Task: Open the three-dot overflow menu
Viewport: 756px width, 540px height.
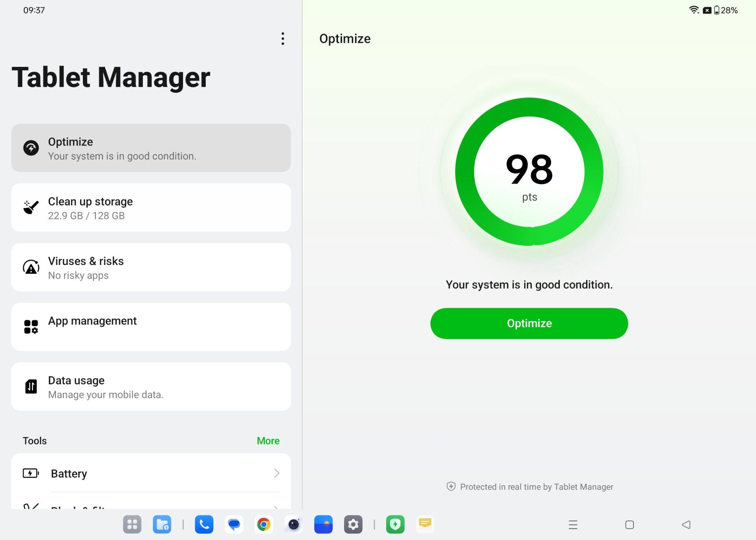Action: (x=283, y=39)
